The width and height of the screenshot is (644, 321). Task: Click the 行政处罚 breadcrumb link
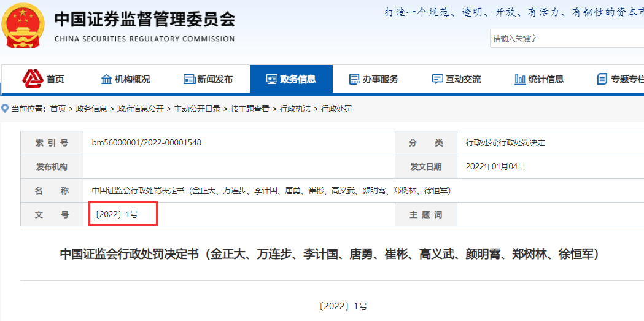(x=336, y=109)
